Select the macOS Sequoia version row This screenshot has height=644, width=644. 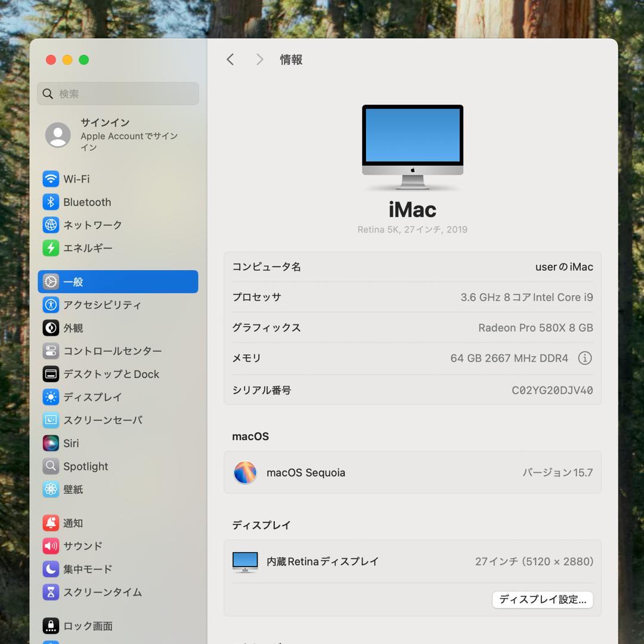(413, 472)
